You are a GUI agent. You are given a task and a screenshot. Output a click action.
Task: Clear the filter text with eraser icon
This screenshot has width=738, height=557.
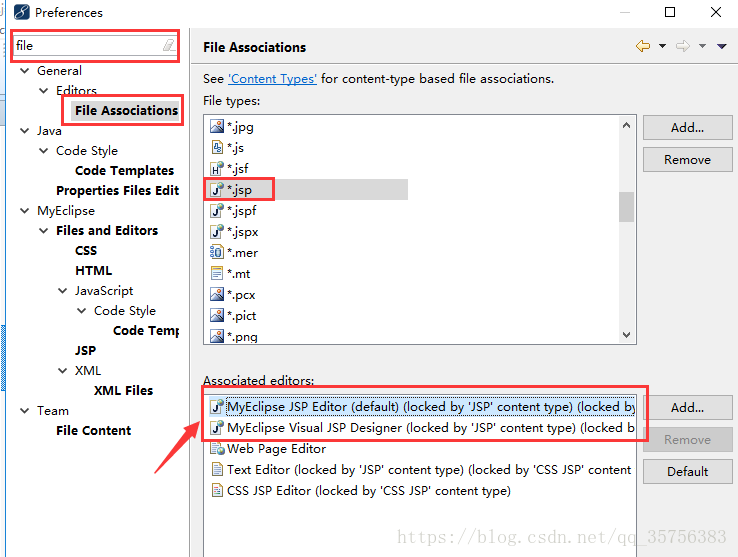[168, 45]
